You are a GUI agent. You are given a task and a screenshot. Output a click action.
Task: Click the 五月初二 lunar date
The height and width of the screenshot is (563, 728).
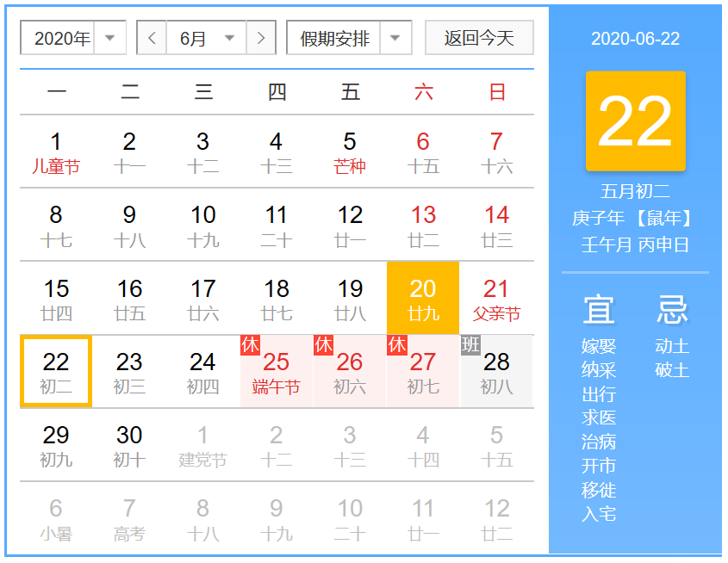635,191
